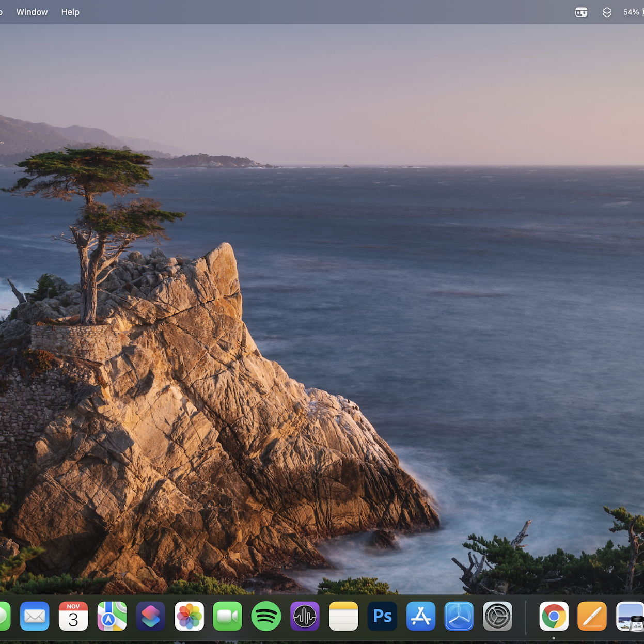This screenshot has height=644, width=644.
Task: Open the Notes app
Action: click(x=343, y=616)
